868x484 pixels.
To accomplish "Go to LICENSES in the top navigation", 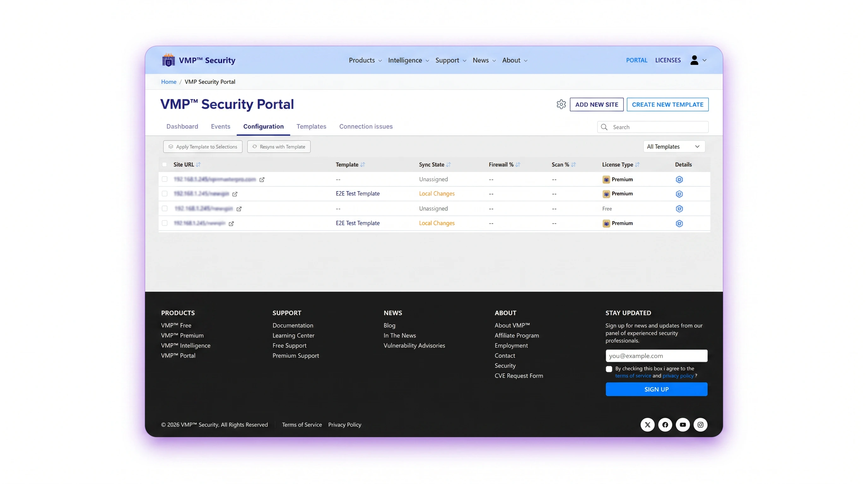I will [x=668, y=60].
